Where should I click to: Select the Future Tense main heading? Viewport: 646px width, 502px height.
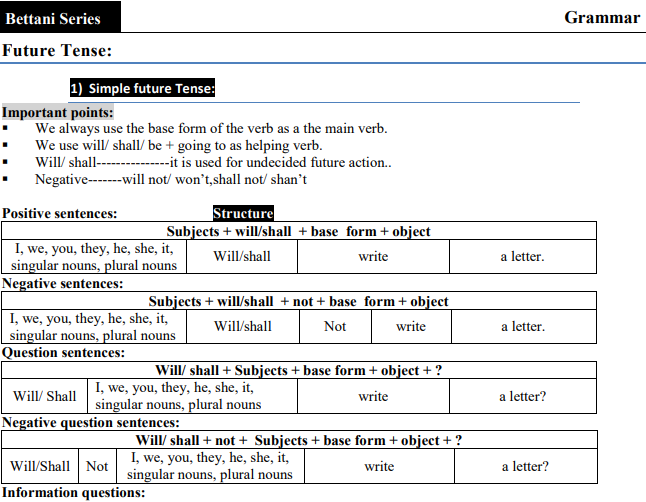point(57,50)
